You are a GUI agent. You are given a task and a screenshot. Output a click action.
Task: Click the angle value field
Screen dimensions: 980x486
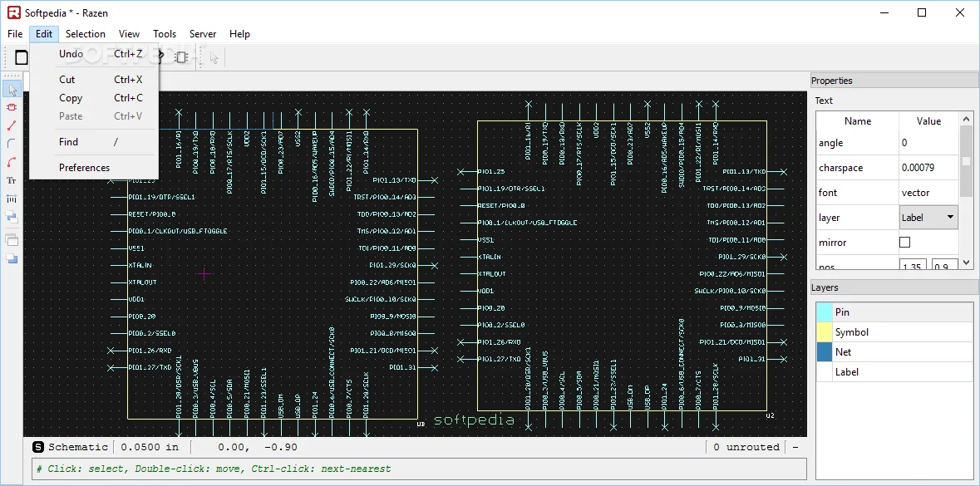[928, 143]
